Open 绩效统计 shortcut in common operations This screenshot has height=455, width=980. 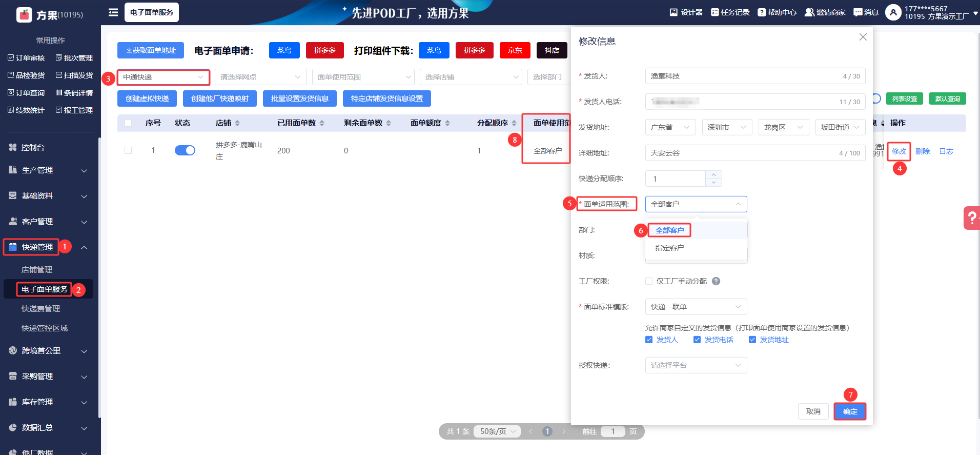[x=26, y=110]
